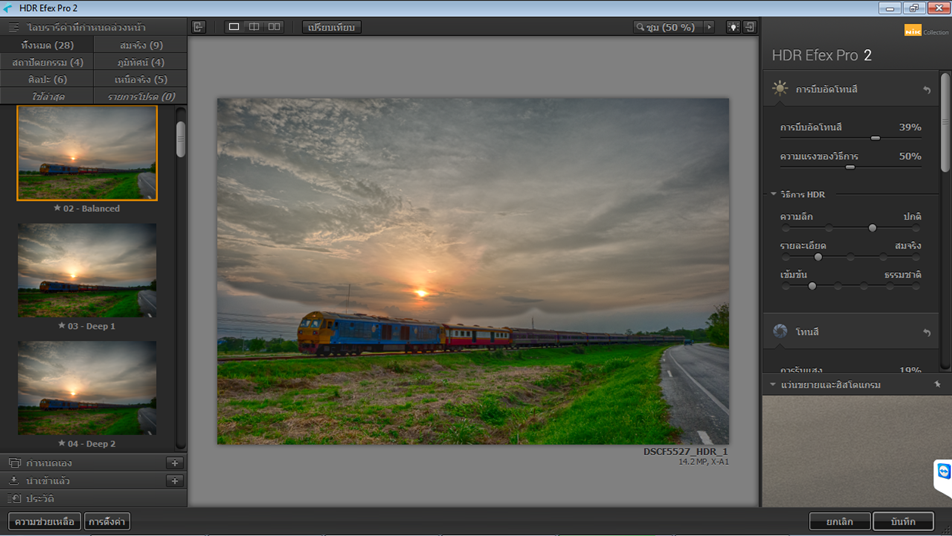This screenshot has width=952, height=536.
Task: Click the Save button
Action: point(903,521)
